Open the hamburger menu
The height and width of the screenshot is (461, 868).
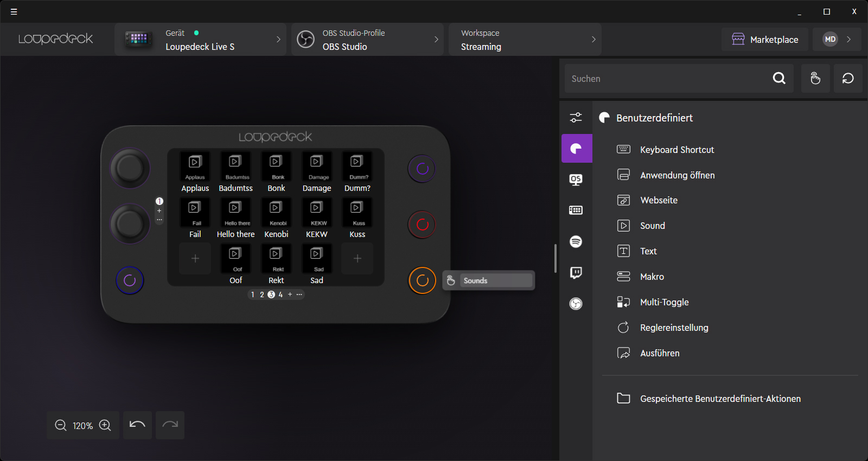coord(14,11)
